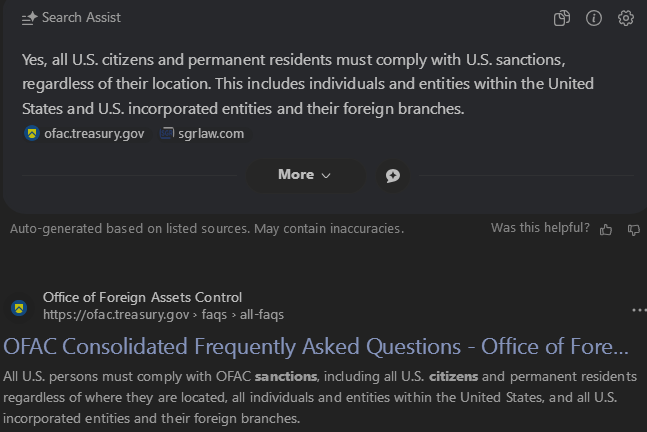This screenshot has width=647, height=432.
Task: Open the Search Assist info icon
Action: [x=594, y=18]
